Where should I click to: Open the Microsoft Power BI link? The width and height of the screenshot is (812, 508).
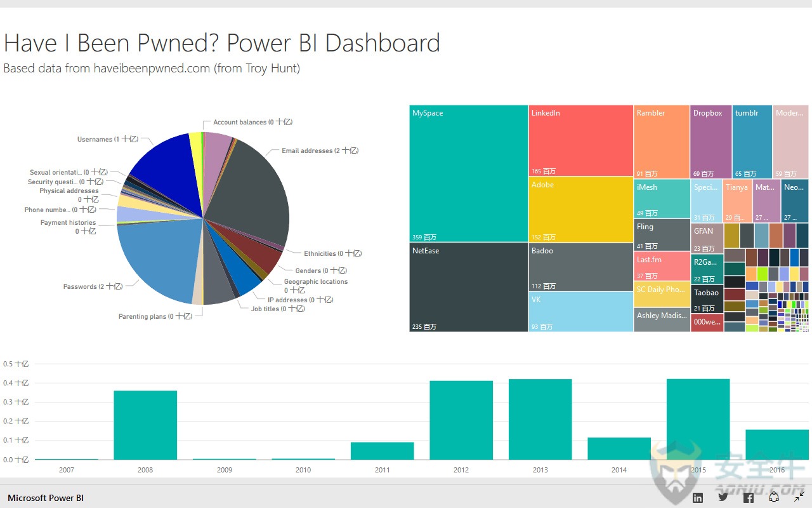click(x=46, y=498)
